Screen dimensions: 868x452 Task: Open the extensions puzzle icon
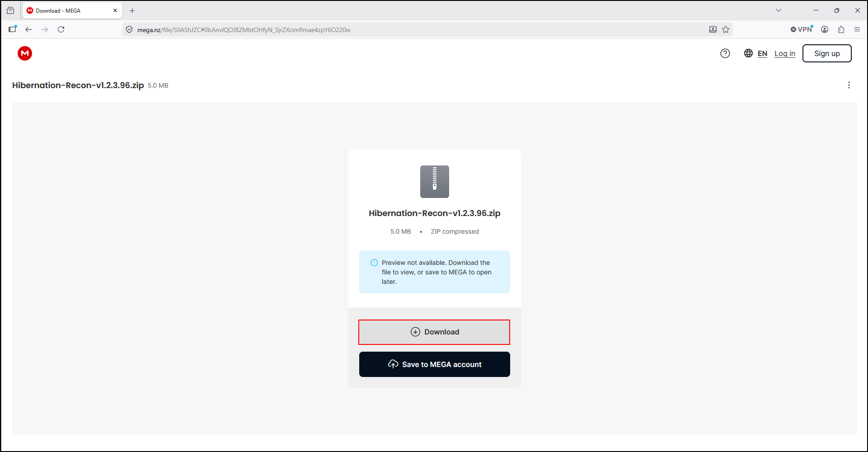coord(841,29)
